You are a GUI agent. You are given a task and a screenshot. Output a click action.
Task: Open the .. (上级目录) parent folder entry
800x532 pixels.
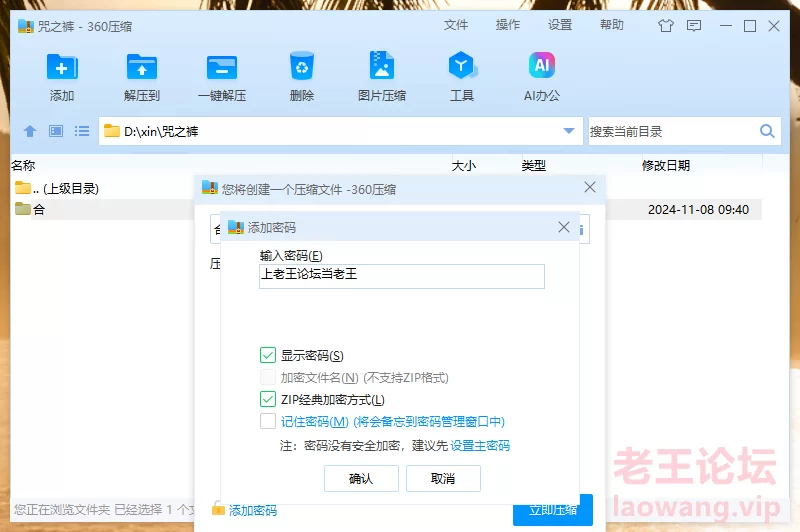pos(57,188)
